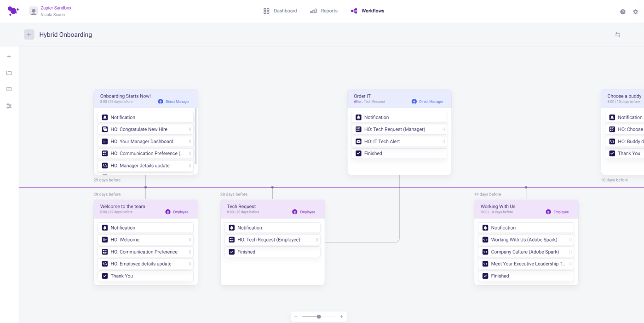Select the Finished step in Tech Request
Viewport: 644px width, 323px height.
click(x=272, y=252)
